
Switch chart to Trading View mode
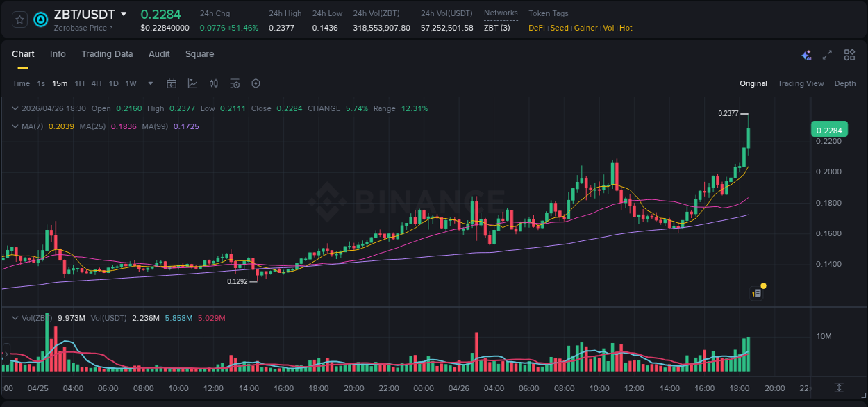(801, 83)
